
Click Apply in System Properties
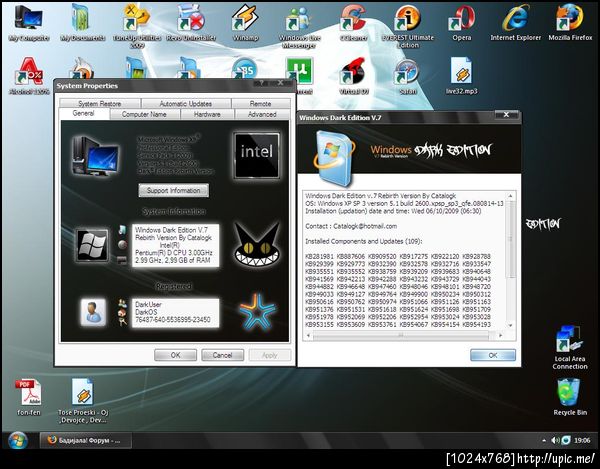(269, 355)
